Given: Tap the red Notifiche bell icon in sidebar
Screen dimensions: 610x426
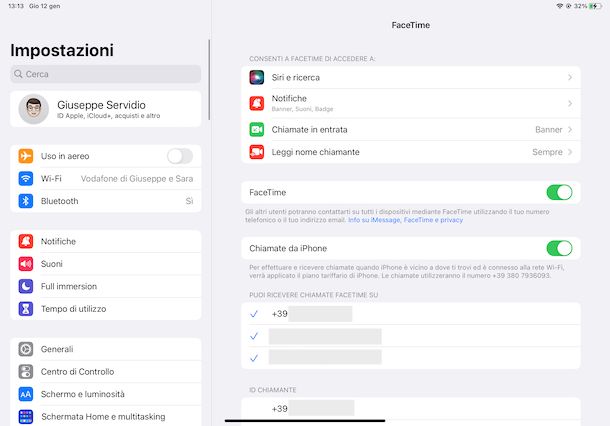Looking at the screenshot, I should 26,241.
